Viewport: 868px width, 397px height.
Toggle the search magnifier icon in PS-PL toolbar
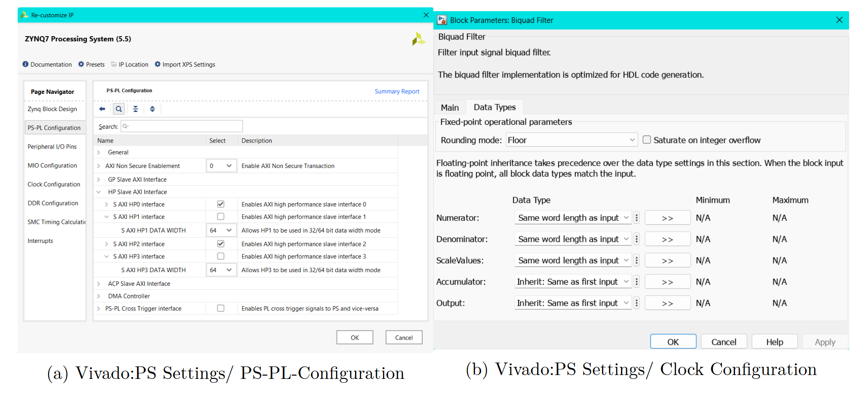(x=119, y=109)
